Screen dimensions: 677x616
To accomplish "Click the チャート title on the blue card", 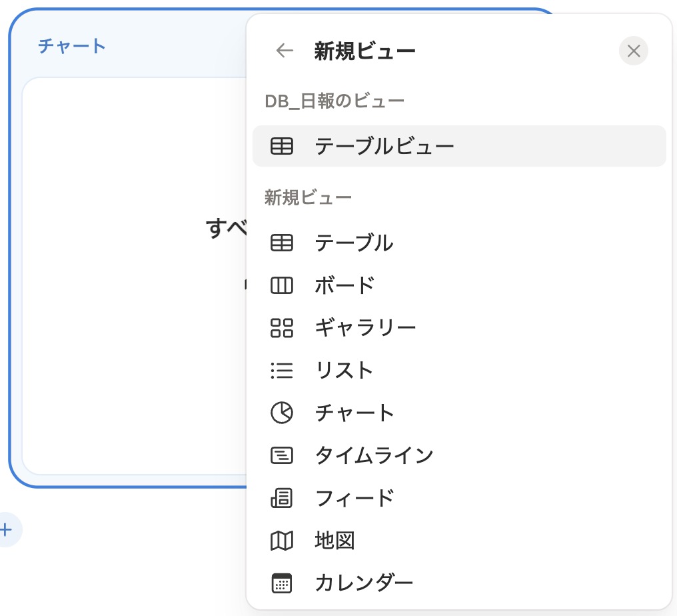I will [x=72, y=46].
